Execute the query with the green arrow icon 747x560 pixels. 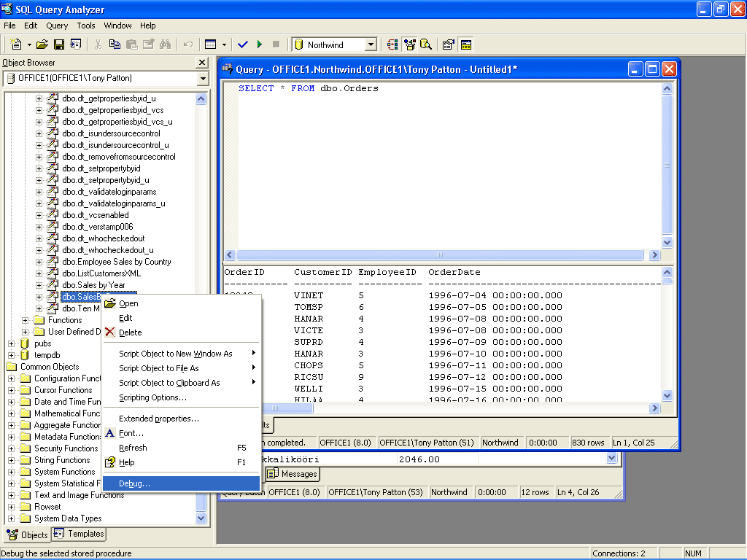(260, 44)
